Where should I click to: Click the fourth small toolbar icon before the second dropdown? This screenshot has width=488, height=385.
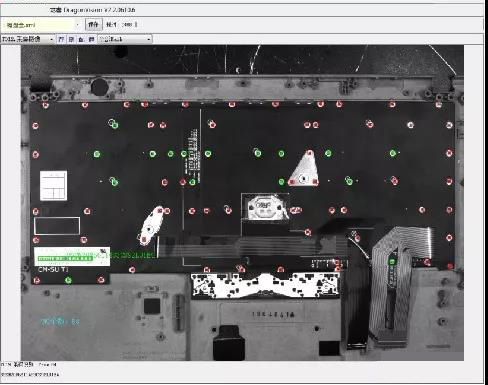(91, 39)
